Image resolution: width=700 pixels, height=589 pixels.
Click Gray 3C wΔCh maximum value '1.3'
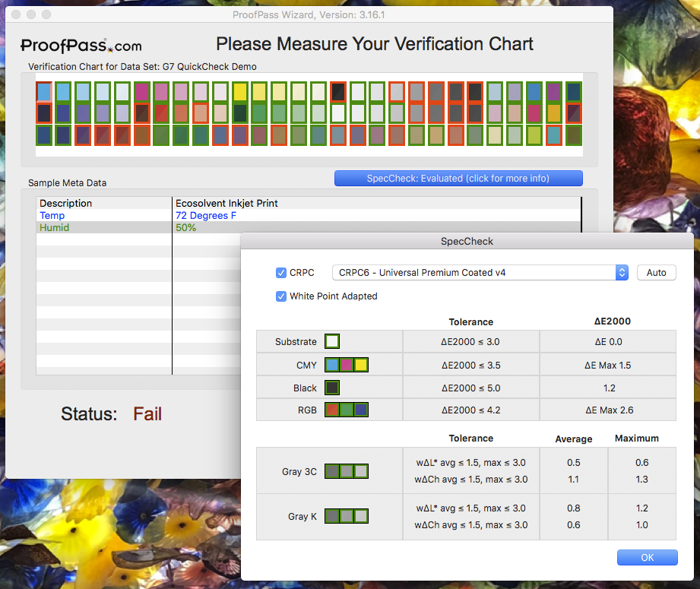coord(641,479)
